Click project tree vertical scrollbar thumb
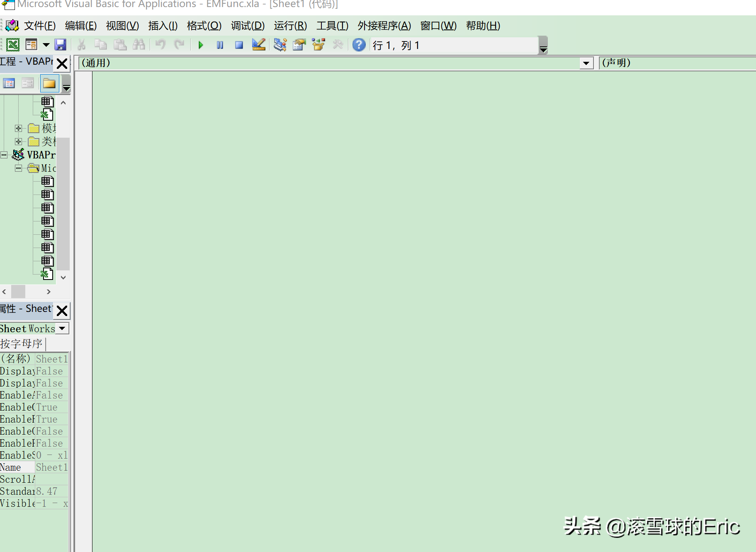Image resolution: width=756 pixels, height=552 pixels. [63, 204]
